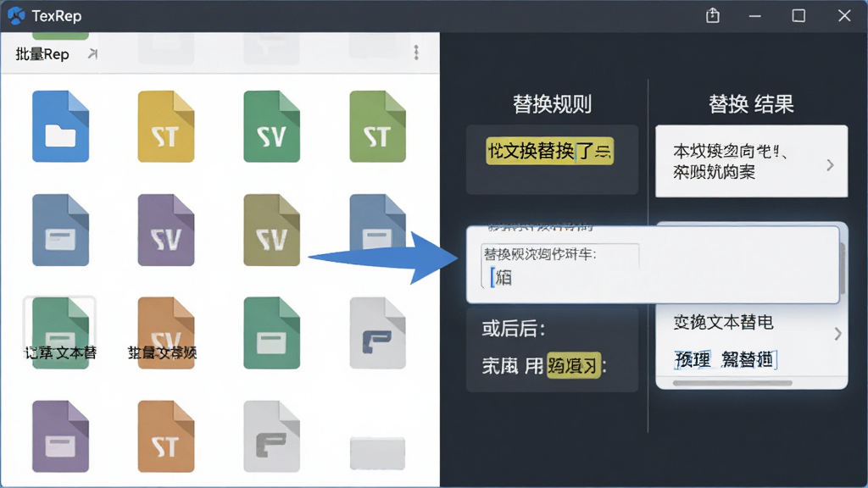This screenshot has height=488, width=868.
Task: Select the purple SV file icon
Action: [166, 230]
